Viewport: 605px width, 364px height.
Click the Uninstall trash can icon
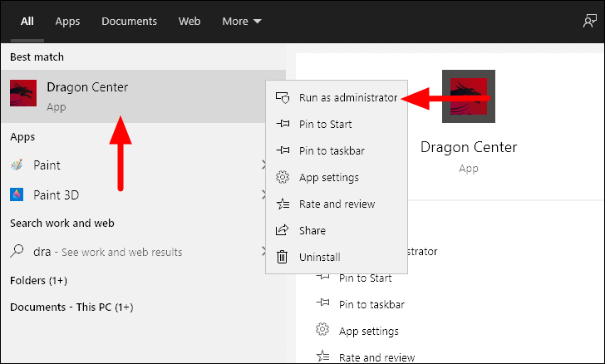click(282, 257)
